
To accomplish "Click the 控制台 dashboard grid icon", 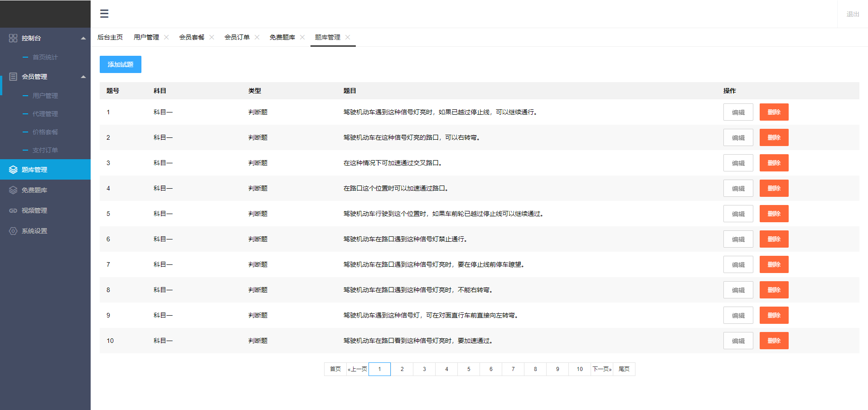I will coord(13,38).
